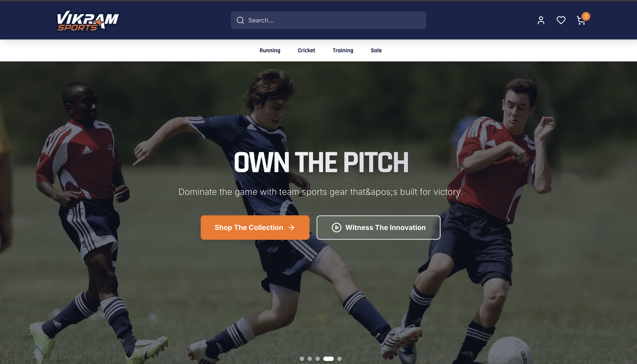The width and height of the screenshot is (637, 364).
Task: Select the first carousel slide dot
Action: [x=302, y=359]
